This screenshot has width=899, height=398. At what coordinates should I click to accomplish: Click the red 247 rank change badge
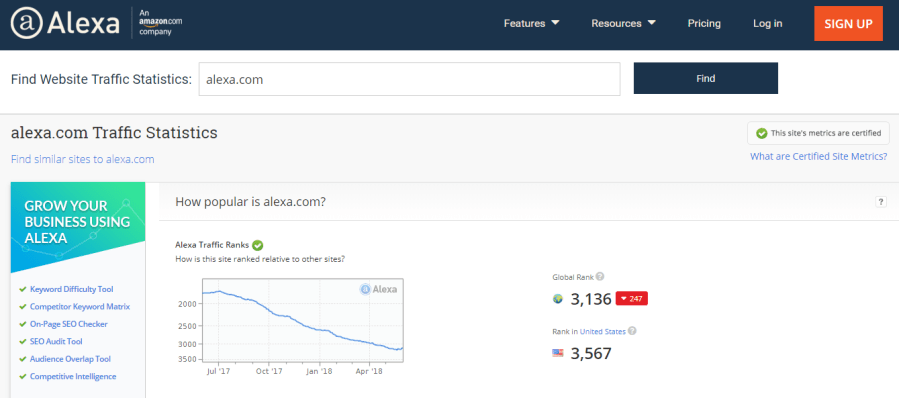(632, 299)
